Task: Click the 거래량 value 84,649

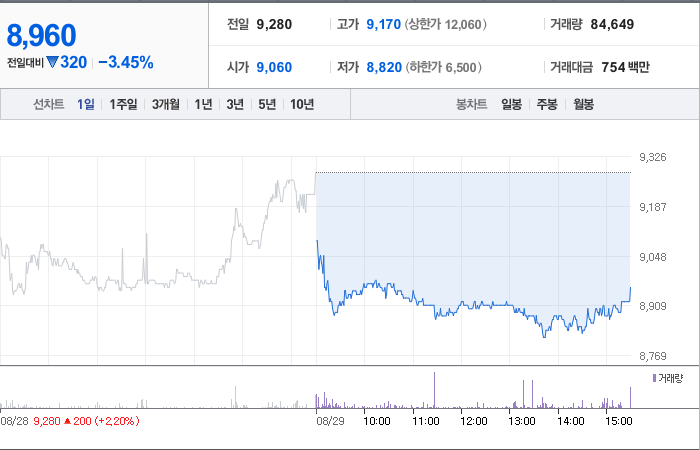Action: click(x=612, y=24)
